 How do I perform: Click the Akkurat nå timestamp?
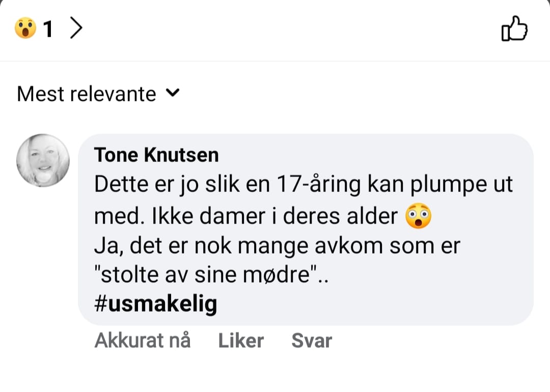tap(143, 340)
